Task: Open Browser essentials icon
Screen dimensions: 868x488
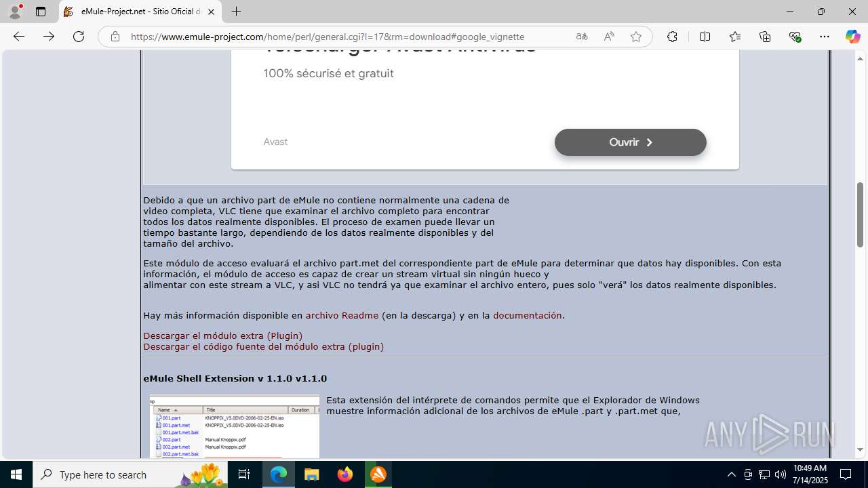Action: click(795, 37)
